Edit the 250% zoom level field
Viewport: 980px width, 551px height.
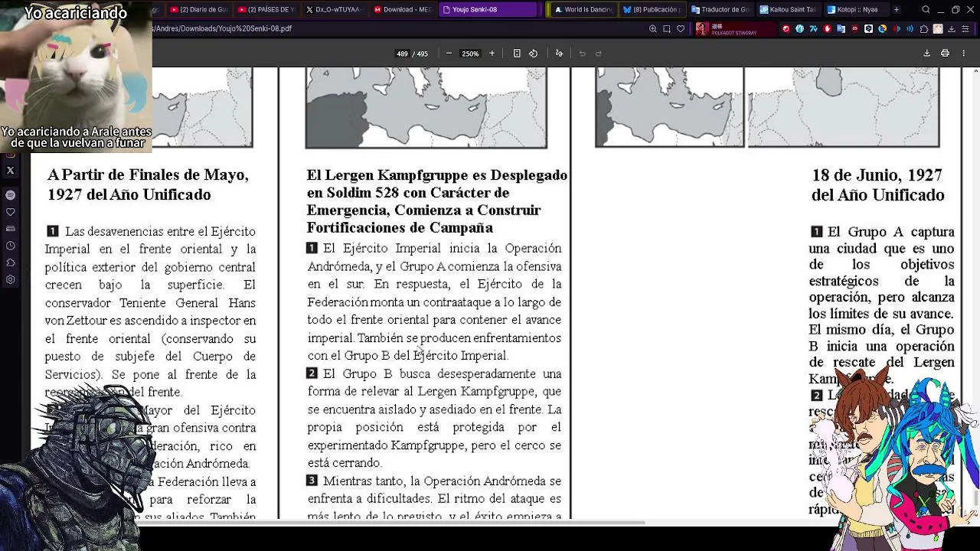click(x=470, y=54)
